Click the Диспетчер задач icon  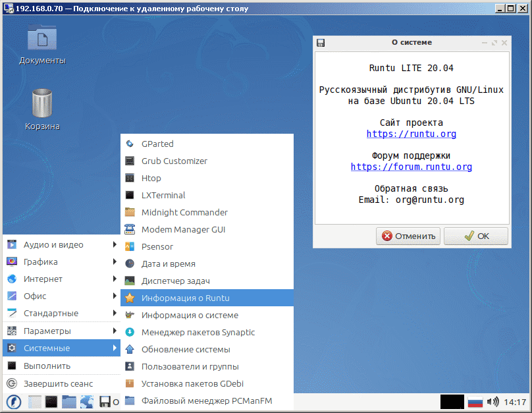click(x=130, y=281)
